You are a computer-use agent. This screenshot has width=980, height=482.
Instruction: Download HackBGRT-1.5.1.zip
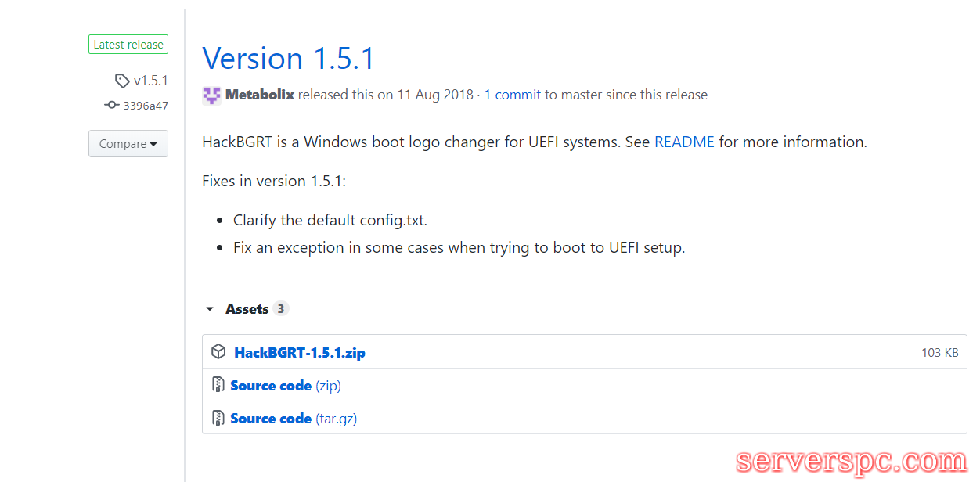click(300, 353)
